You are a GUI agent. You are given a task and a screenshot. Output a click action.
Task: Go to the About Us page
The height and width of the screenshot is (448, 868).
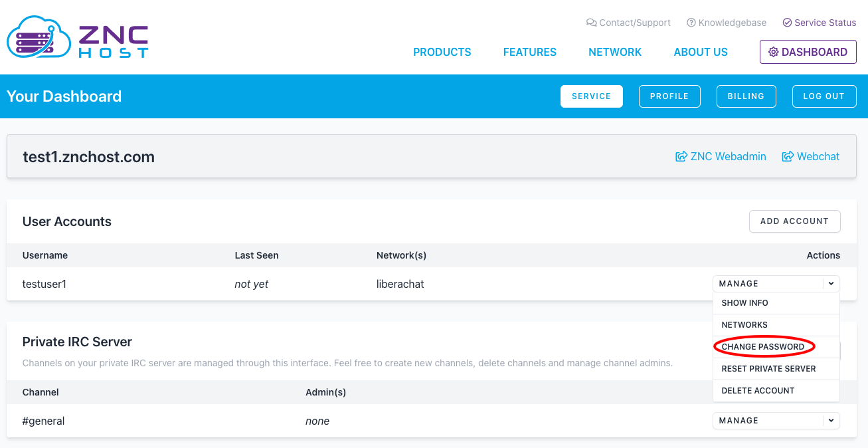[701, 52]
